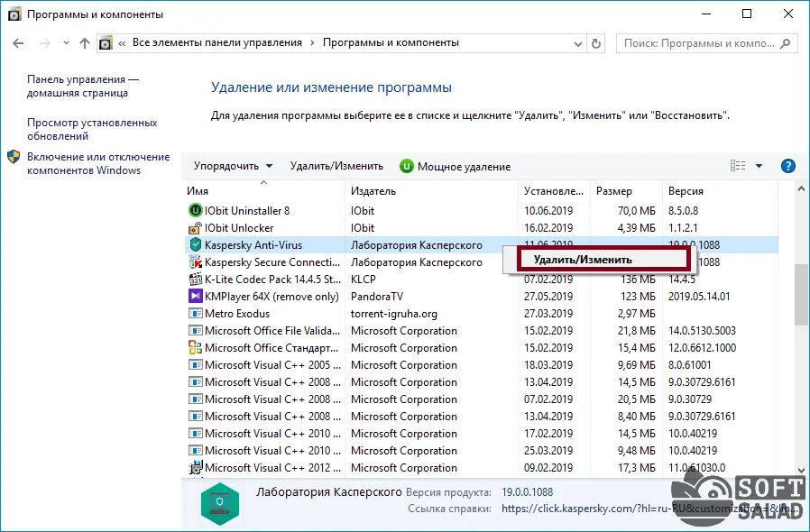Image resolution: width=810 pixels, height=532 pixels.
Task: Click the Kaspersky Anti-Virus shield icon
Action: pos(195,245)
